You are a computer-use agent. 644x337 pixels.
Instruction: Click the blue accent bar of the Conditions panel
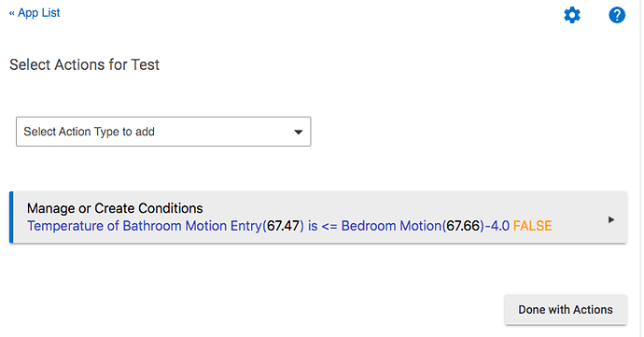11,217
